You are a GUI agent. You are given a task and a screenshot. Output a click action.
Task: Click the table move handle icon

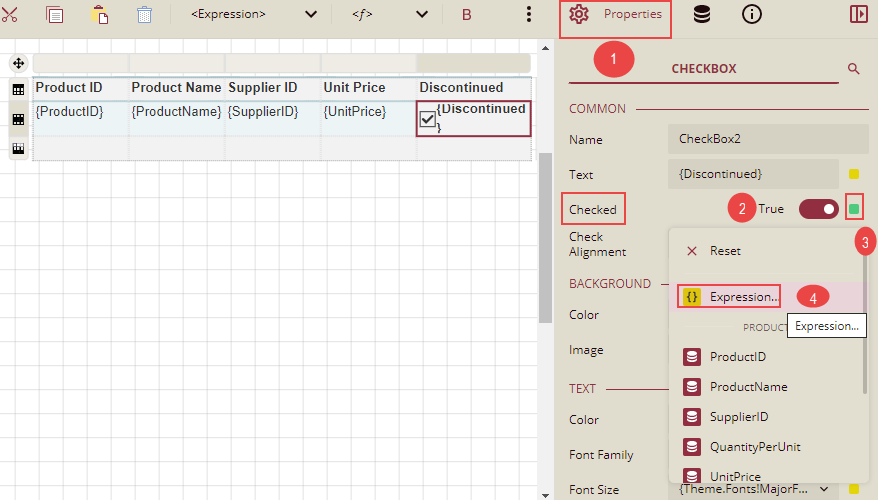click(18, 63)
